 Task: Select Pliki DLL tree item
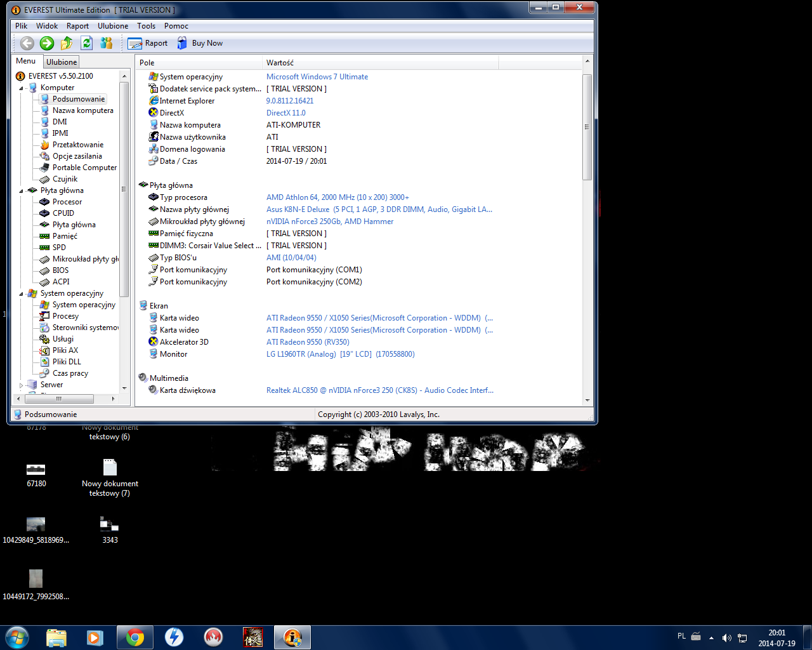[x=67, y=362]
